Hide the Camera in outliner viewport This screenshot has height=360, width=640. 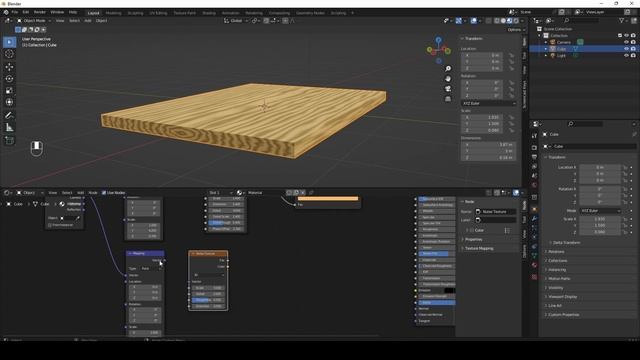point(627,42)
